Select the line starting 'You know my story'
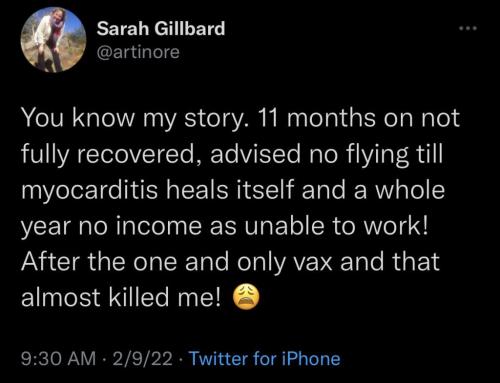 [x=240, y=119]
